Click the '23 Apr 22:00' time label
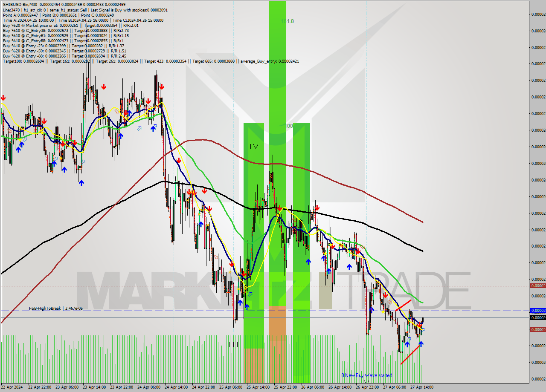 point(122,387)
